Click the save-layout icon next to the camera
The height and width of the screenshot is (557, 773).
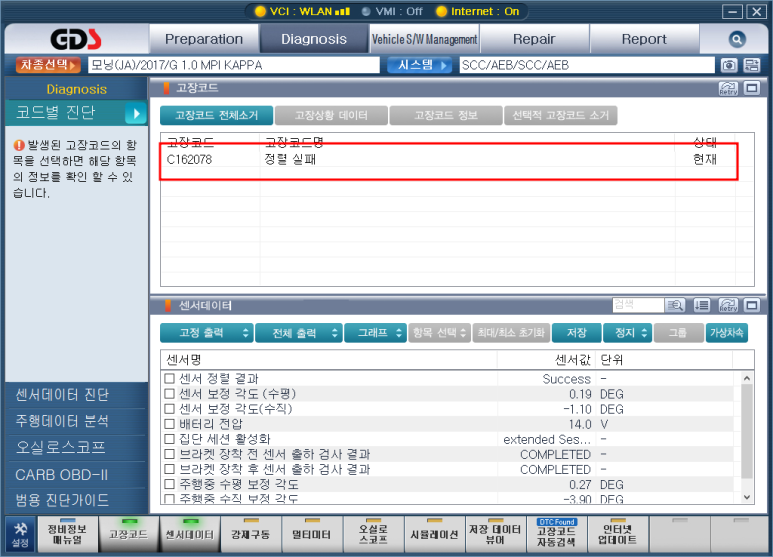pyautogui.click(x=752, y=65)
